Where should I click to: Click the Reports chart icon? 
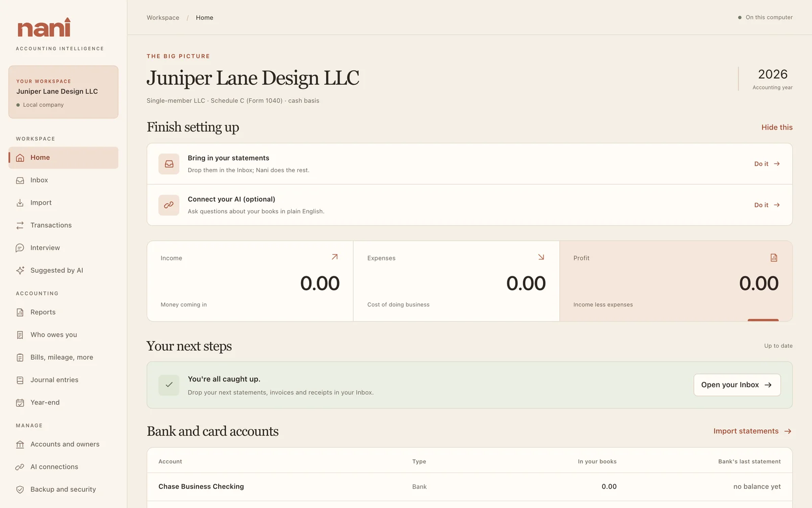pyautogui.click(x=20, y=312)
